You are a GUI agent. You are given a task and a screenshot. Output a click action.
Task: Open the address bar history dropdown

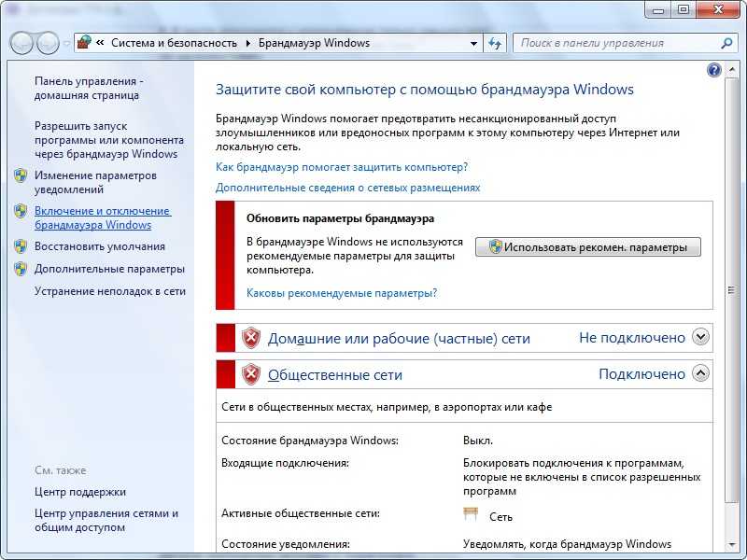473,43
